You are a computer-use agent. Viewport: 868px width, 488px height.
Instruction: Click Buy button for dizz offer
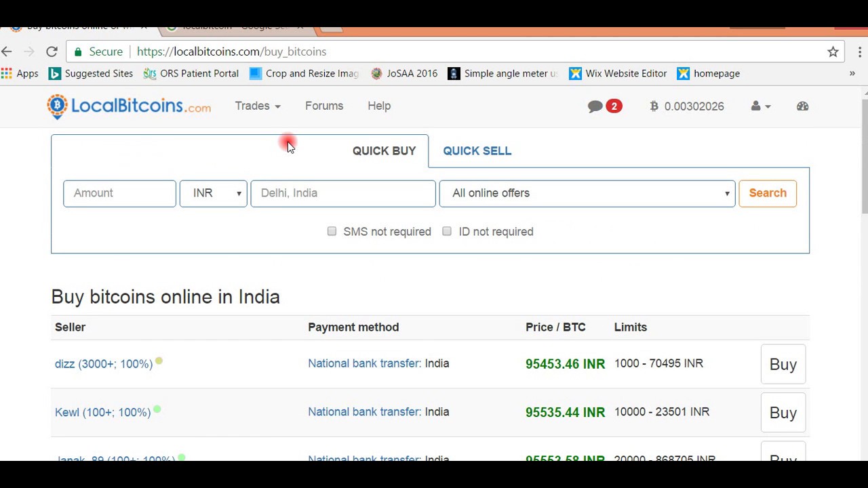[783, 364]
